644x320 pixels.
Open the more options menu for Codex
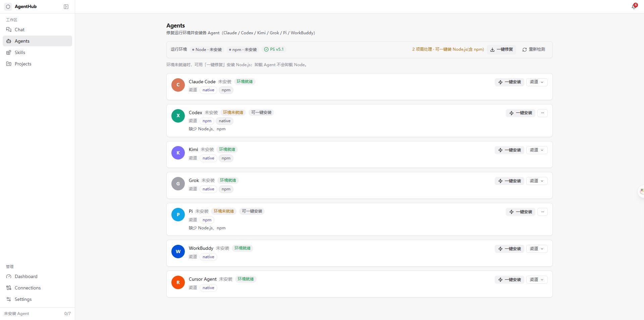(542, 113)
